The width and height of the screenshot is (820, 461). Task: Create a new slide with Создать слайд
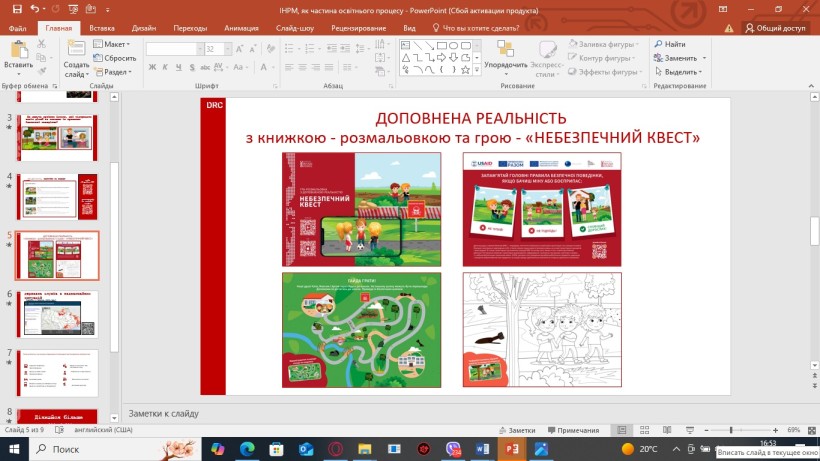76,60
